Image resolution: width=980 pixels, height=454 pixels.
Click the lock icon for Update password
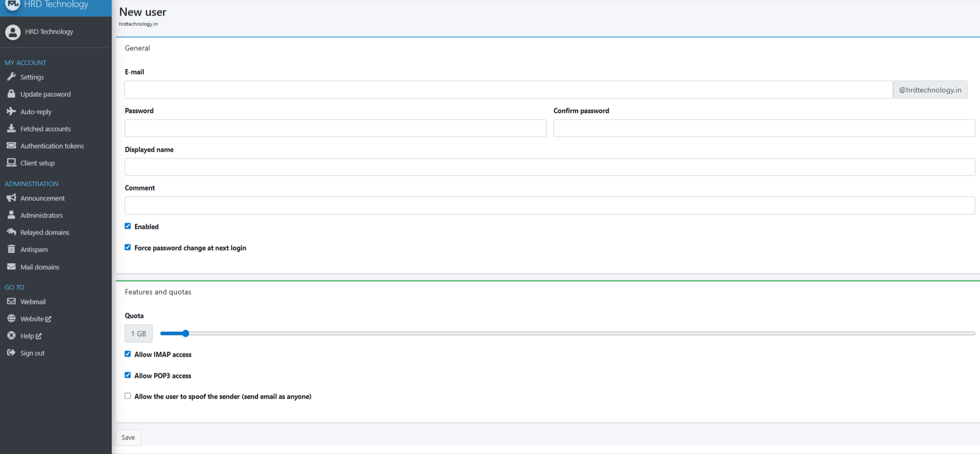[11, 94]
